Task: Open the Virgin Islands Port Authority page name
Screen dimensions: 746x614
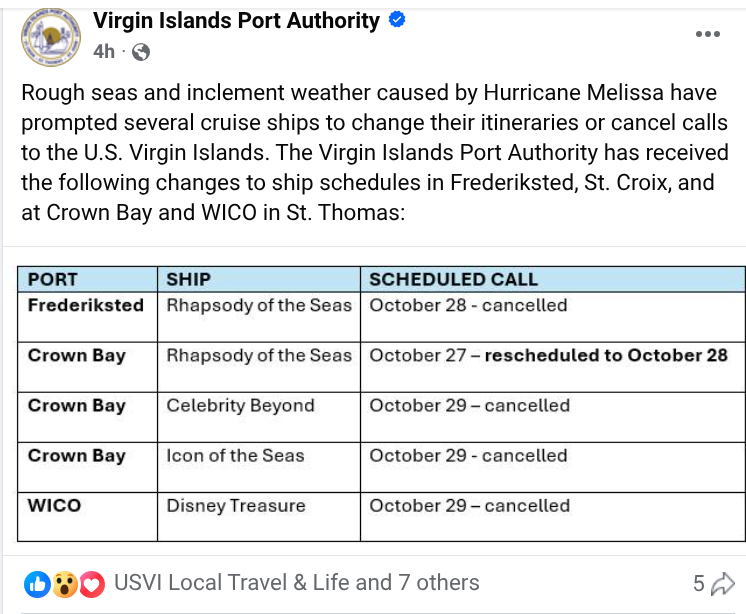Action: pyautogui.click(x=236, y=20)
